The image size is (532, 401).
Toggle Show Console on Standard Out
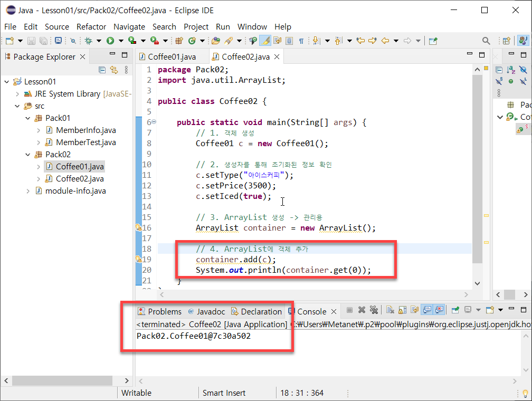click(x=427, y=310)
